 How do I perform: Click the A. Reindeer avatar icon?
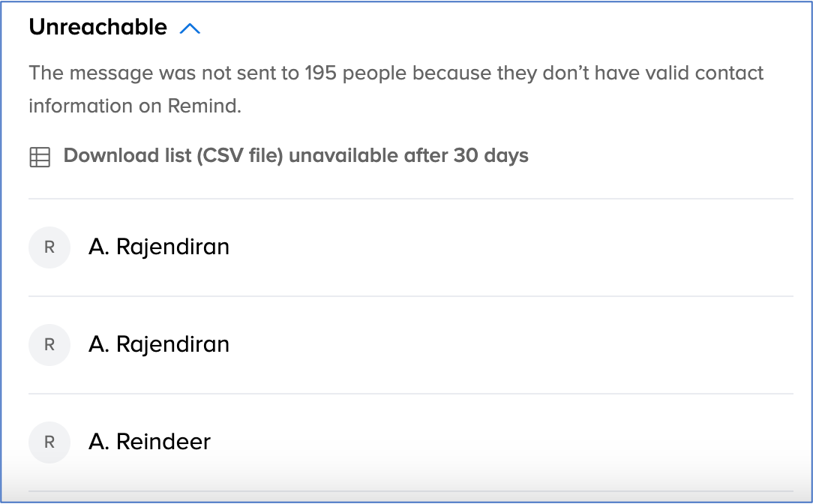tap(49, 442)
